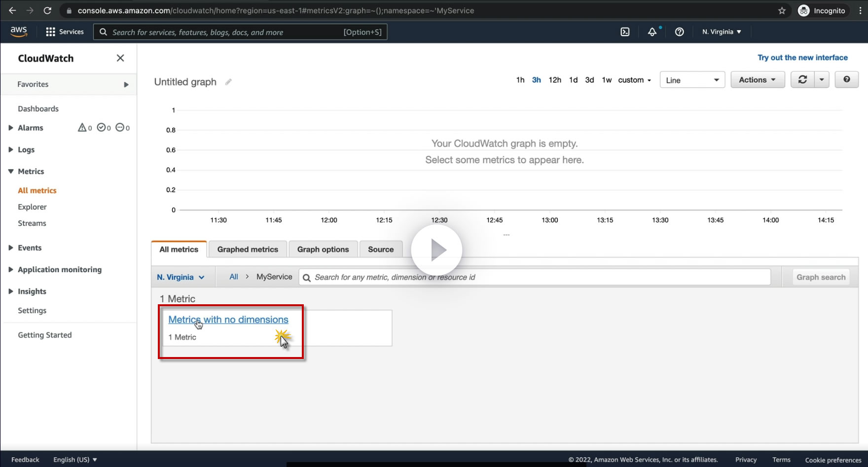Set time range to 1h

point(520,80)
